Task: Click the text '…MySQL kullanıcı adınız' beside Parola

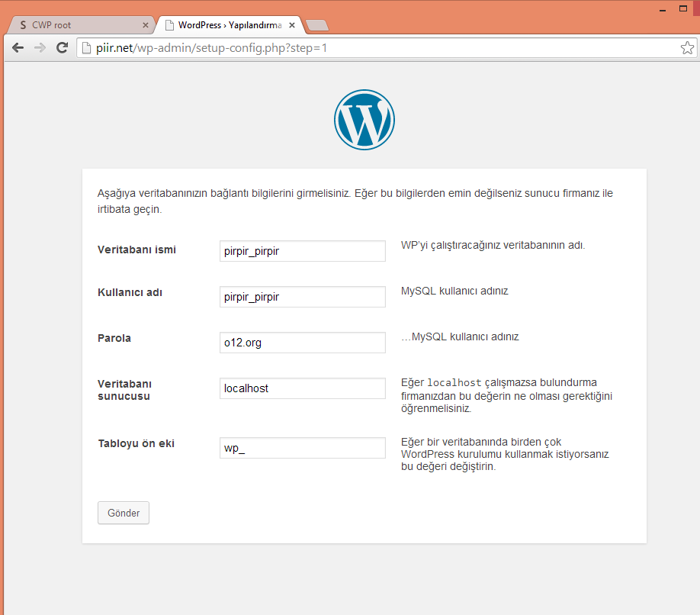Action: [x=460, y=336]
